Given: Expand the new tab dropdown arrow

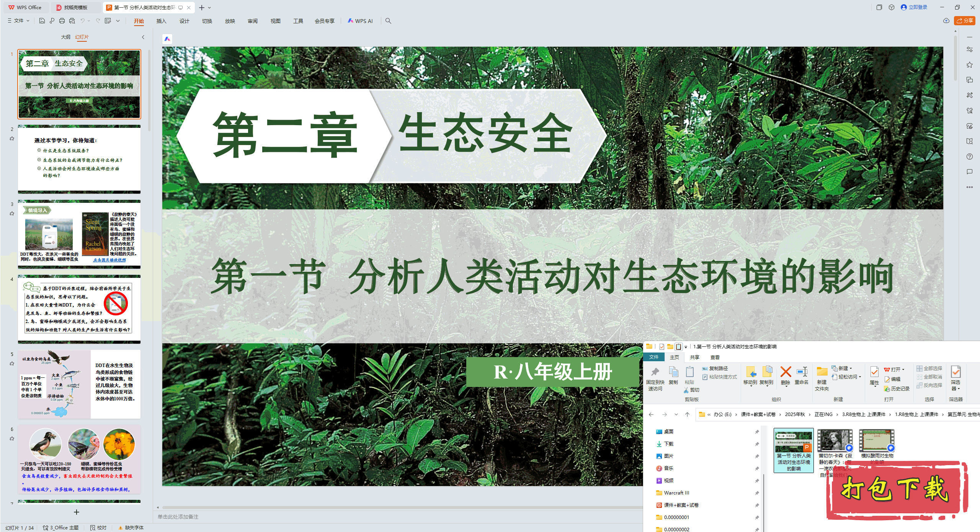Looking at the screenshot, I should pyautogui.click(x=210, y=7).
